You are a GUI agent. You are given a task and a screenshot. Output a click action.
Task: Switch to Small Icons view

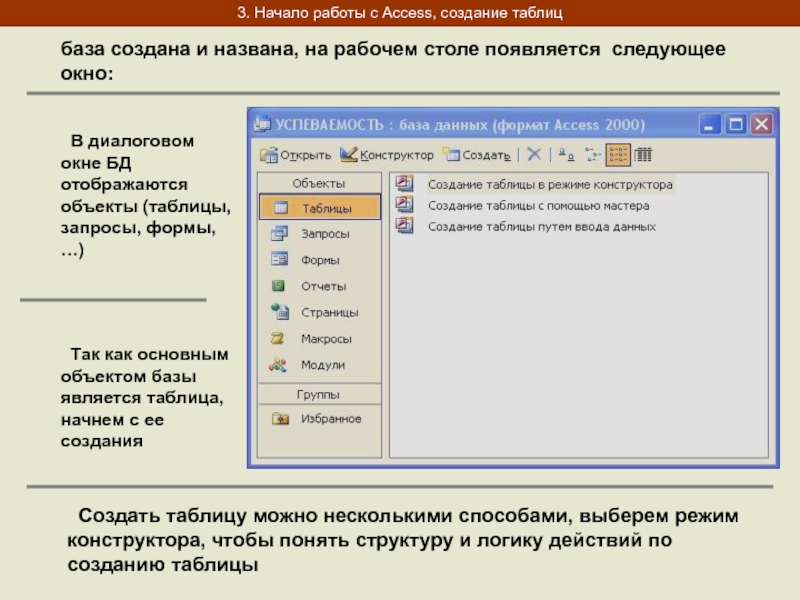pos(592,155)
